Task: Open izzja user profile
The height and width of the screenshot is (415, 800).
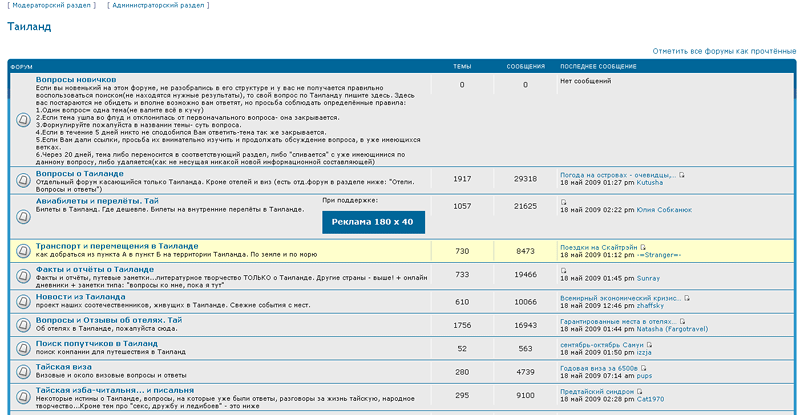Action: click(644, 353)
